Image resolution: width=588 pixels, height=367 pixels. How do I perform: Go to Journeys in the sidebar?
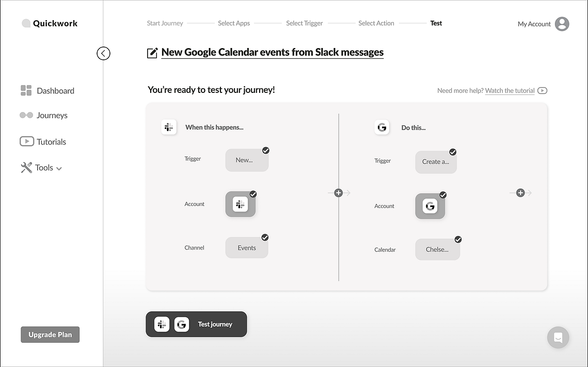(43, 115)
